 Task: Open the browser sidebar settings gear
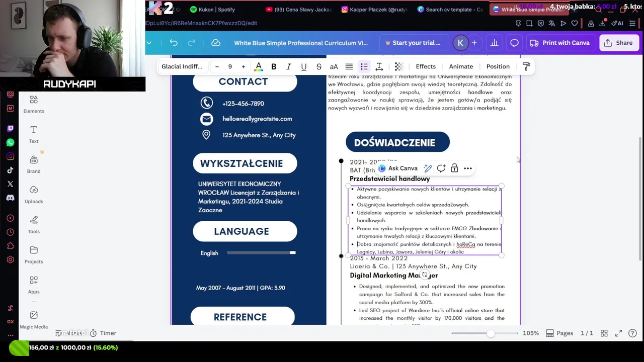coord(10,259)
